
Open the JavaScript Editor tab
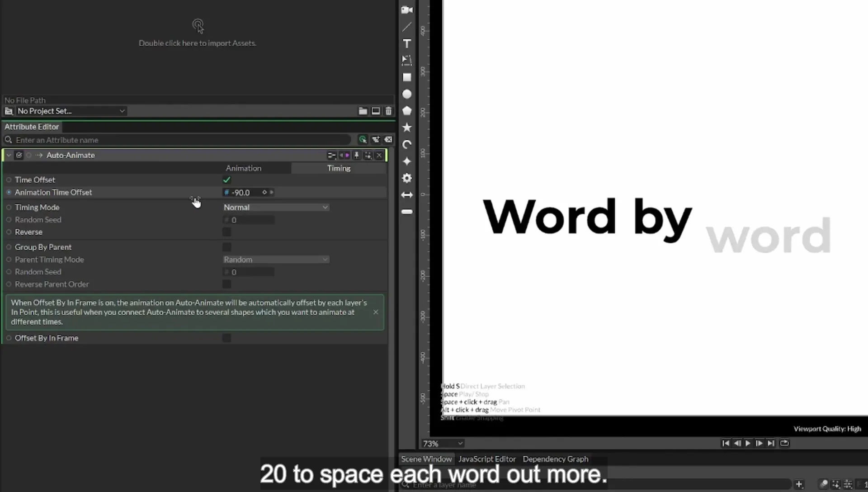(487, 459)
